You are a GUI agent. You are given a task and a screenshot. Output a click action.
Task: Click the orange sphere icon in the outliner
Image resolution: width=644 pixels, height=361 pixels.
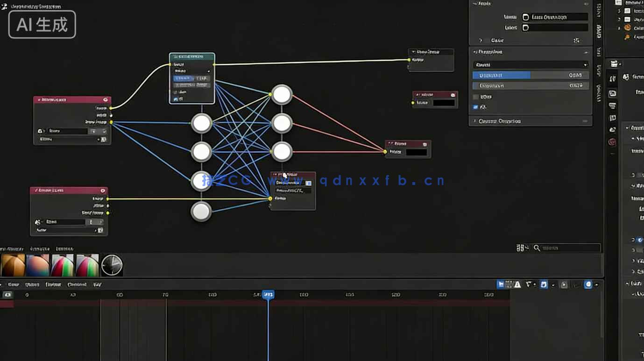point(627,28)
